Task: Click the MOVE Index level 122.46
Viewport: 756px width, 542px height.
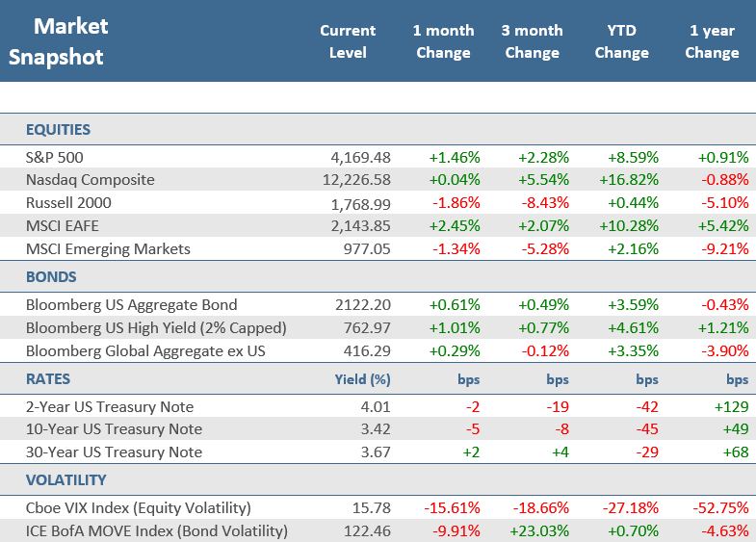Action: 367,531
